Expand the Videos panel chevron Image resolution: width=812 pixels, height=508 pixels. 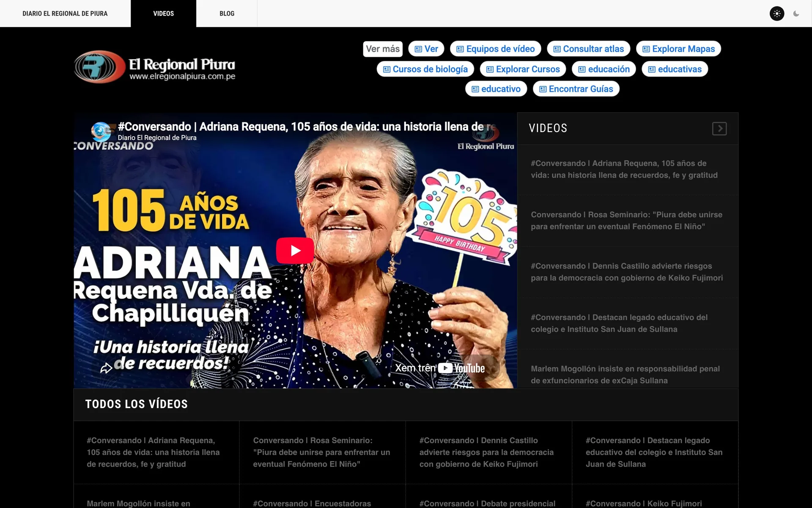(x=719, y=128)
